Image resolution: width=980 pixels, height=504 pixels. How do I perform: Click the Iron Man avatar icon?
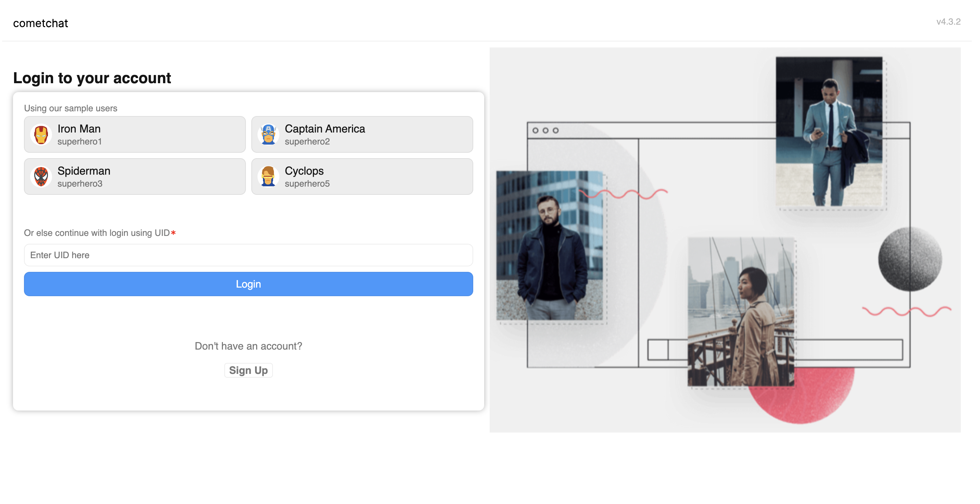tap(41, 135)
